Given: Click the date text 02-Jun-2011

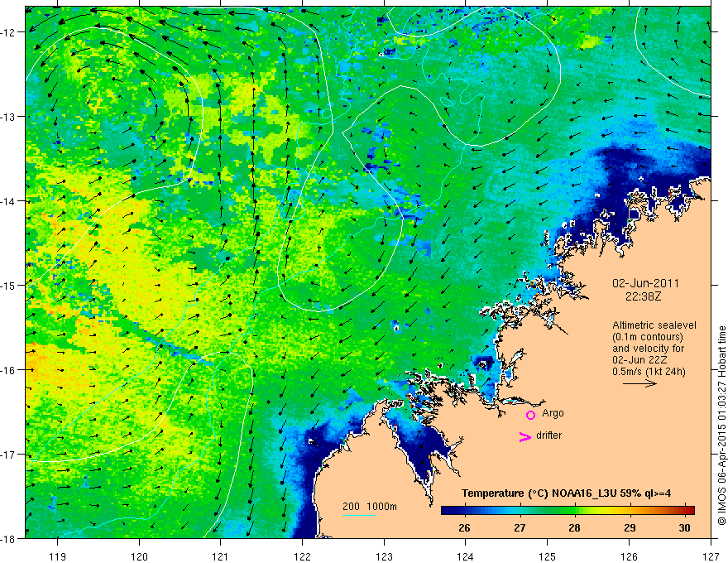Looking at the screenshot, I should [x=645, y=283].
